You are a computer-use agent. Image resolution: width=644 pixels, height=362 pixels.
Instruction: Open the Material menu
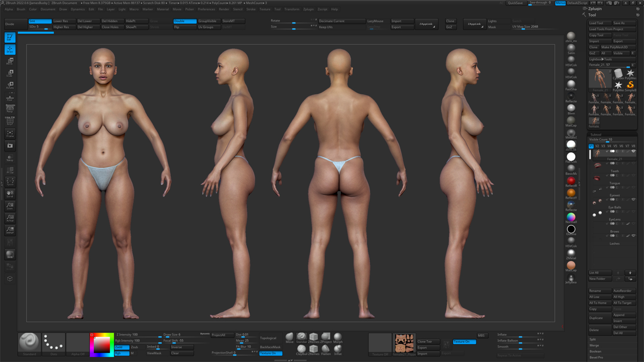[162, 9]
